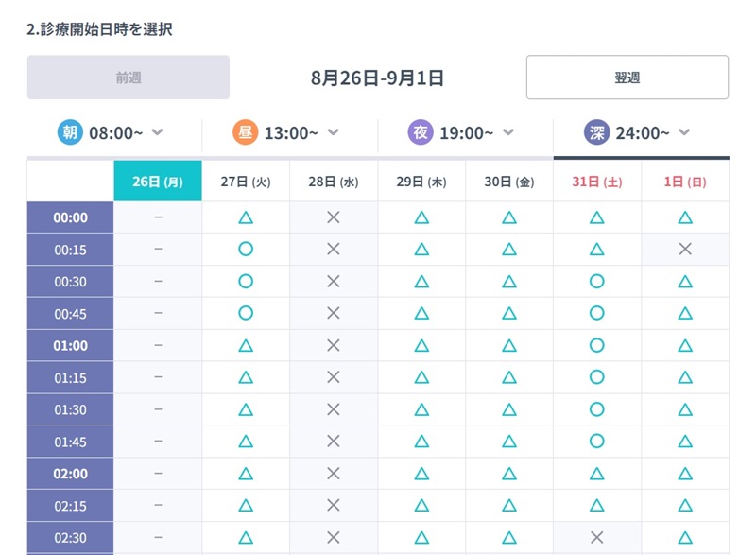Click the X mark at 00:00 on 28日
The image size is (756, 555).
(x=334, y=217)
